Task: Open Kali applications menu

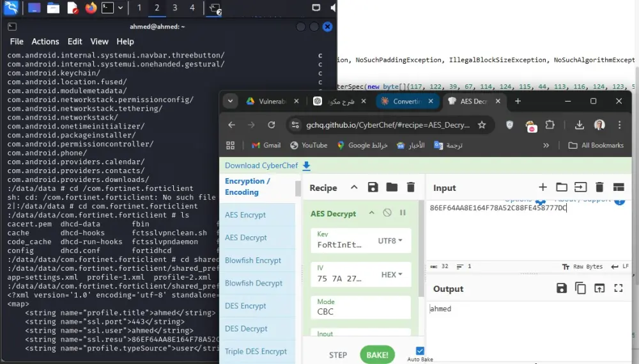Action: (x=11, y=8)
